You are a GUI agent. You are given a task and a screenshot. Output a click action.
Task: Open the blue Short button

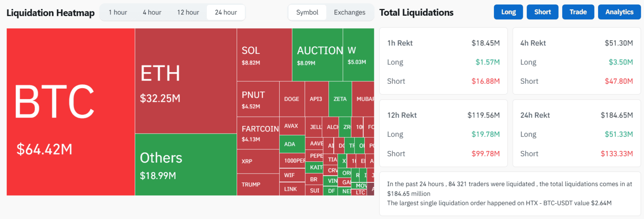pyautogui.click(x=543, y=12)
